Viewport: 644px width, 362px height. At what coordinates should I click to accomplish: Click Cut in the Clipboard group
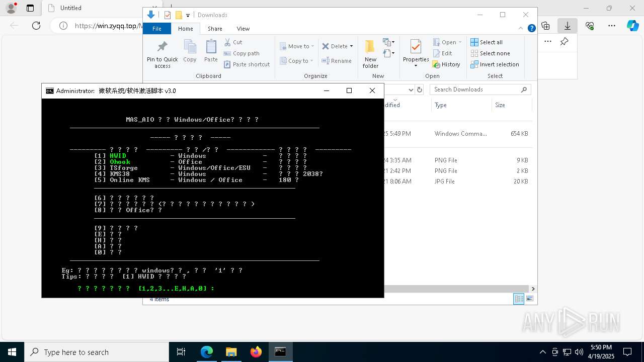tap(233, 42)
